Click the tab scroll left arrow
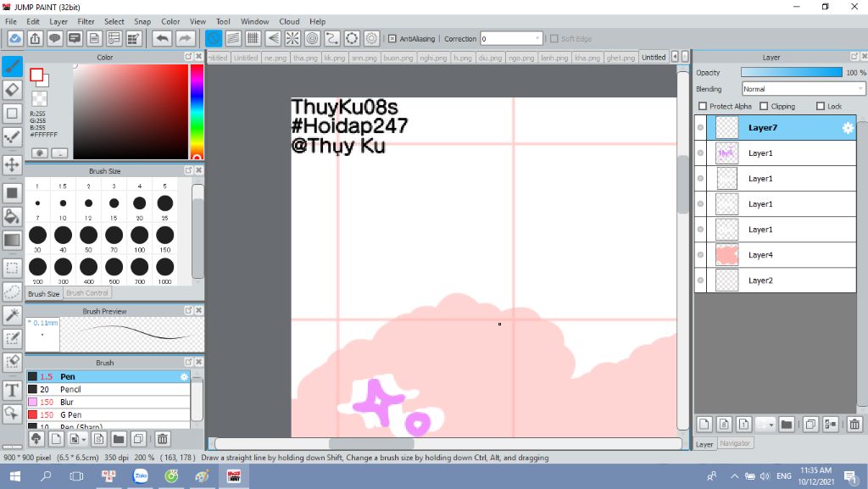 point(675,57)
